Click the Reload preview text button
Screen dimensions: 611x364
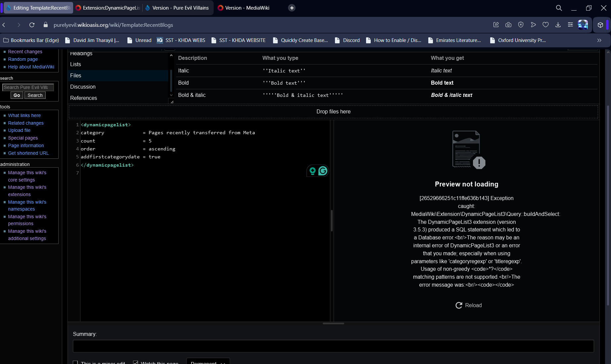473,305
